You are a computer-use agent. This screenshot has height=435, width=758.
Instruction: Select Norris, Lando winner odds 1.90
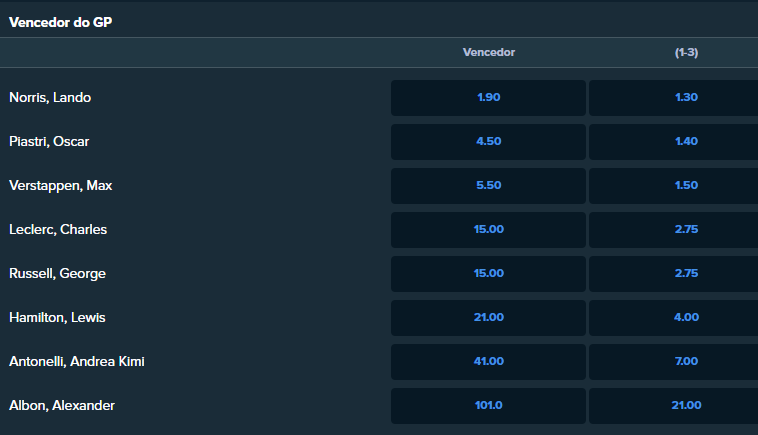click(488, 98)
